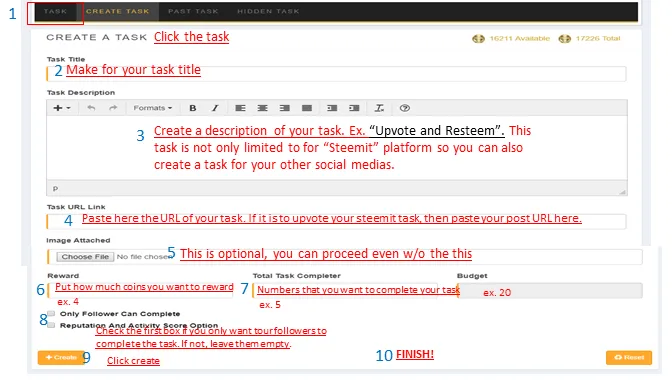Check Reputation And Activity Score Option box
This screenshot has height=384, width=672.
click(51, 325)
